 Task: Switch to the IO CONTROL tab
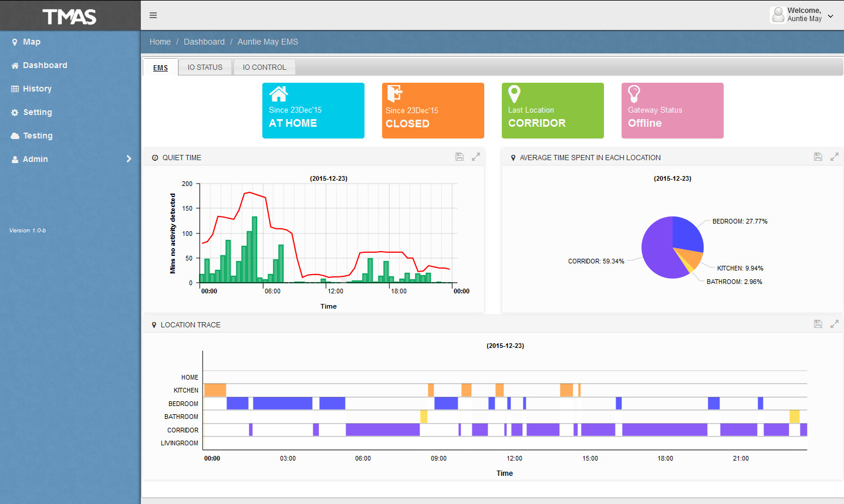264,67
